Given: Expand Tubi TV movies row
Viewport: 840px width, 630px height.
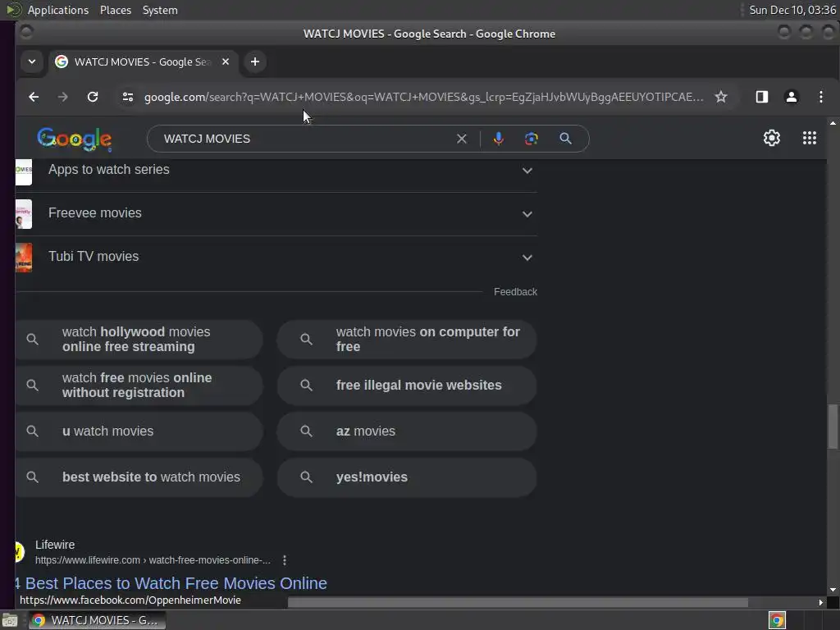Looking at the screenshot, I should (x=527, y=257).
